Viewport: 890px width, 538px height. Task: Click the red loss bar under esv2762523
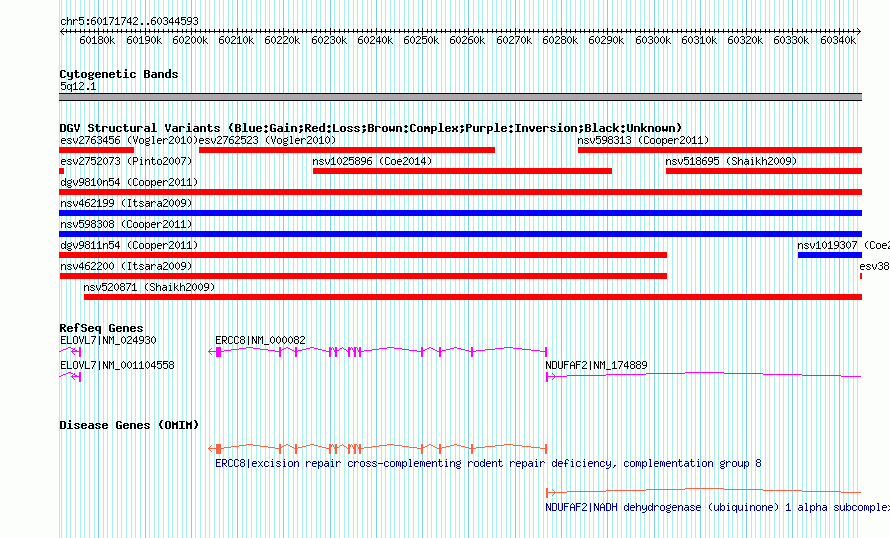[x=347, y=150]
